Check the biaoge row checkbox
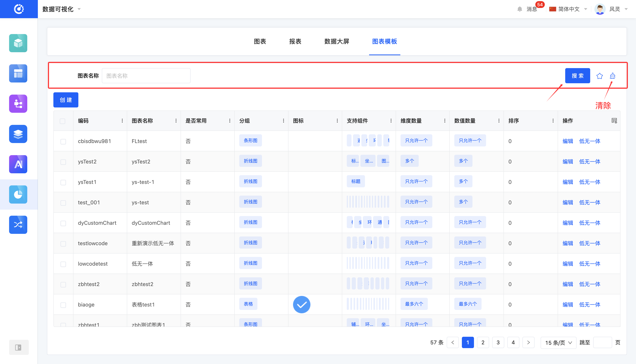This screenshot has height=364, width=636. click(63, 305)
